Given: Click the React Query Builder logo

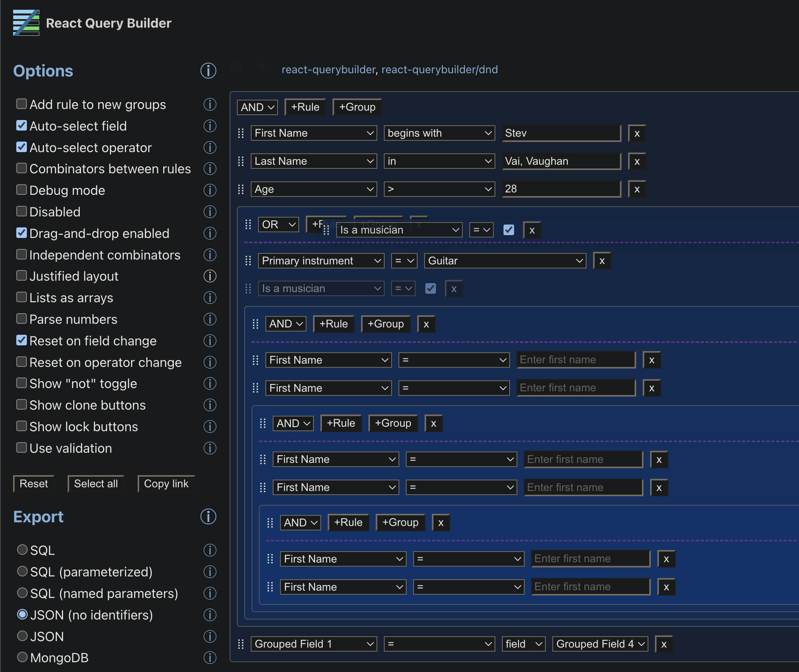Looking at the screenshot, I should pos(26,23).
